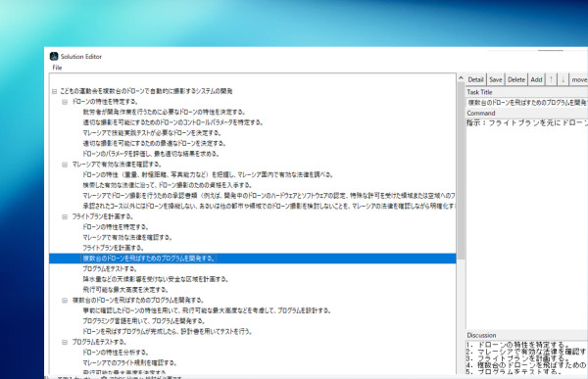588x379 pixels.
Task: Collapse the root node こどもの運動会 tree
Action: [x=54, y=91]
